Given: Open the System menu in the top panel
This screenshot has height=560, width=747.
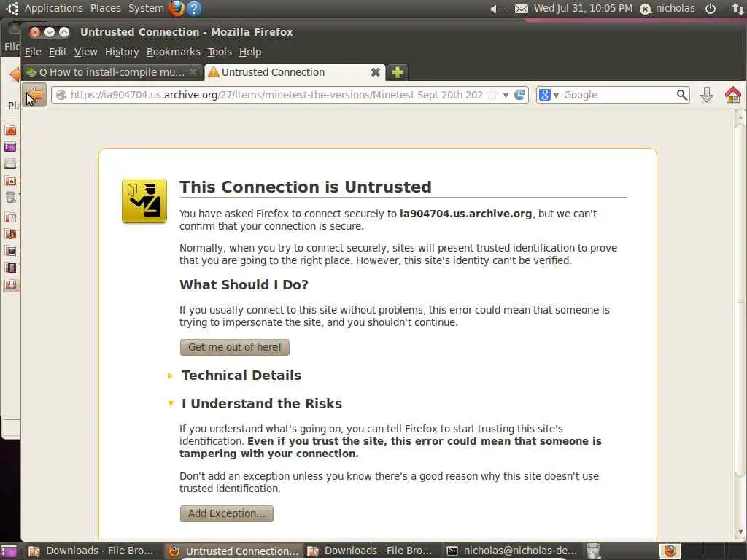Looking at the screenshot, I should 146,8.
